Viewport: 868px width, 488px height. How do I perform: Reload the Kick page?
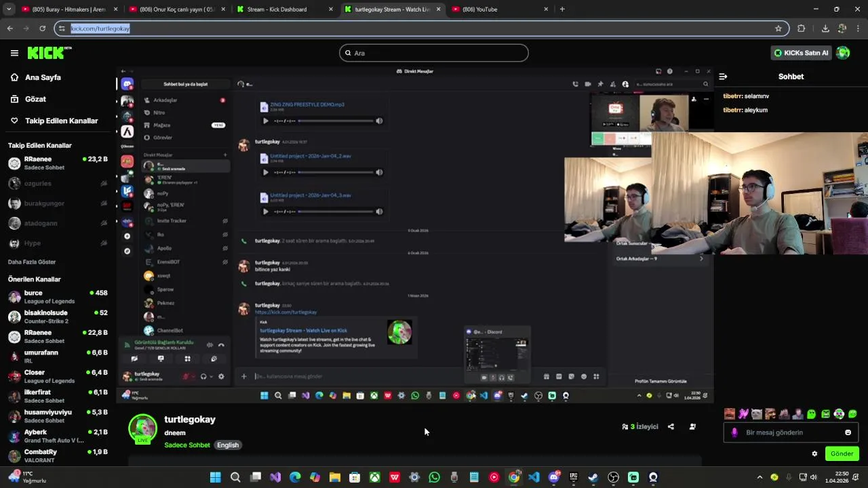42,28
